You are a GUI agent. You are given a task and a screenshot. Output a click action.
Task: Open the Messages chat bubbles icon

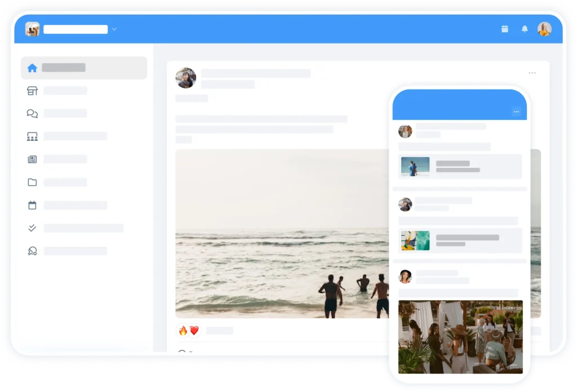tap(32, 113)
